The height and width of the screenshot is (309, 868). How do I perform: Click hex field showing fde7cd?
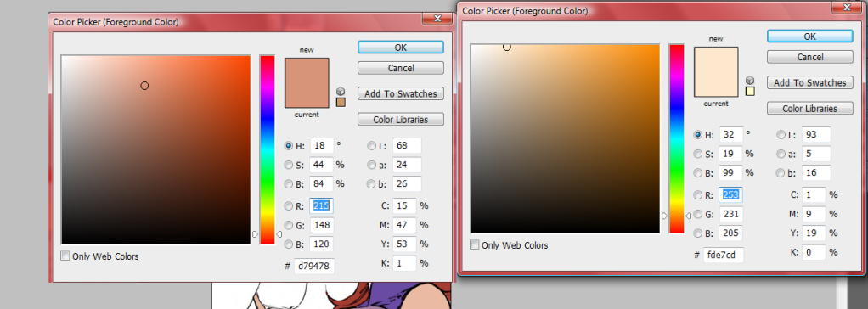[724, 256]
